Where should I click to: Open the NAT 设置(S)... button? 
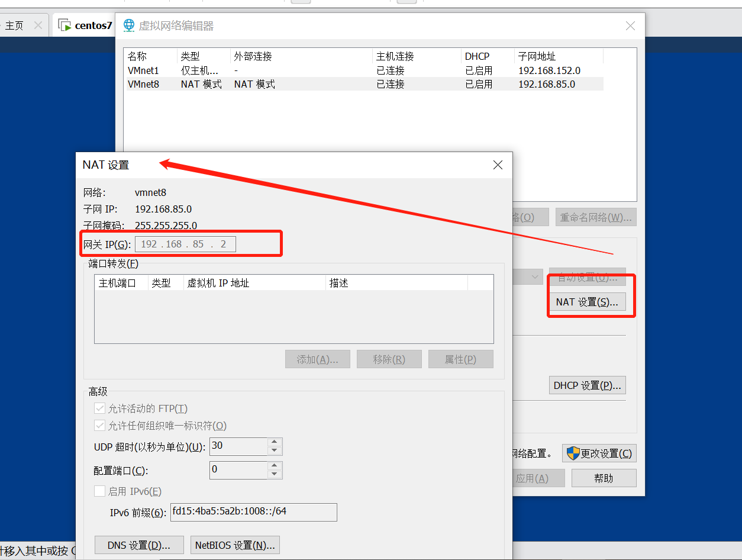click(x=587, y=302)
